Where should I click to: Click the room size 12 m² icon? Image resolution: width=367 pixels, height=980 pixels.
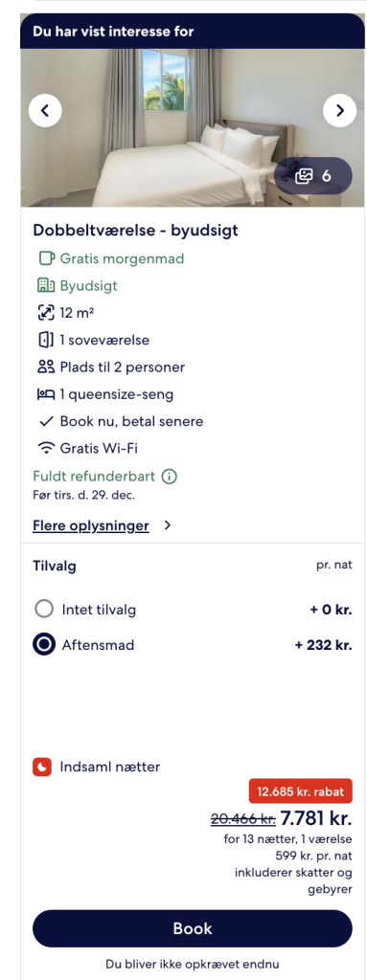click(46, 313)
